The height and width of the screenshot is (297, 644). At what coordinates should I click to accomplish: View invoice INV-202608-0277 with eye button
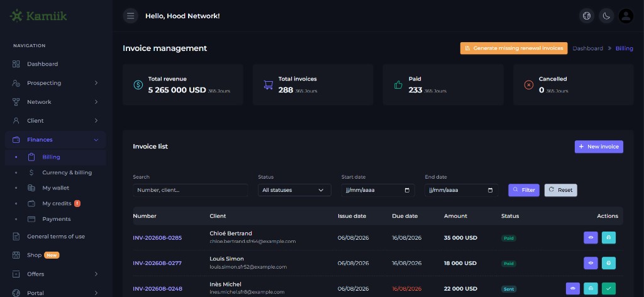tap(591, 263)
